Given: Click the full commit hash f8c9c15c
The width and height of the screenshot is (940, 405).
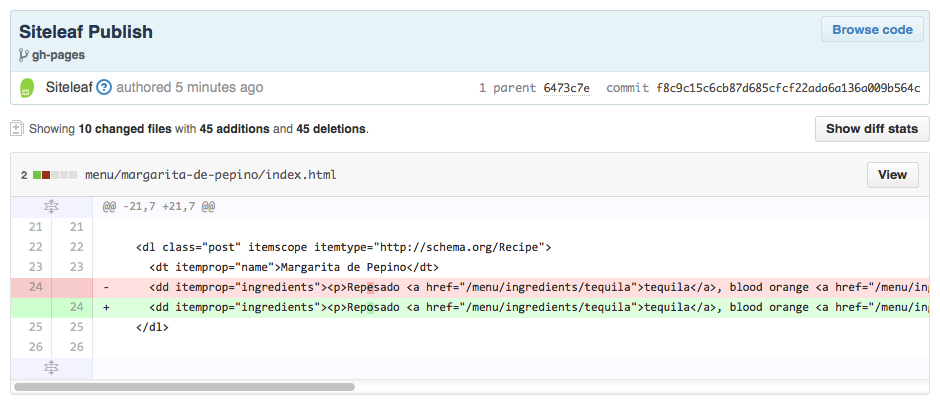Looking at the screenshot, I should click(788, 88).
